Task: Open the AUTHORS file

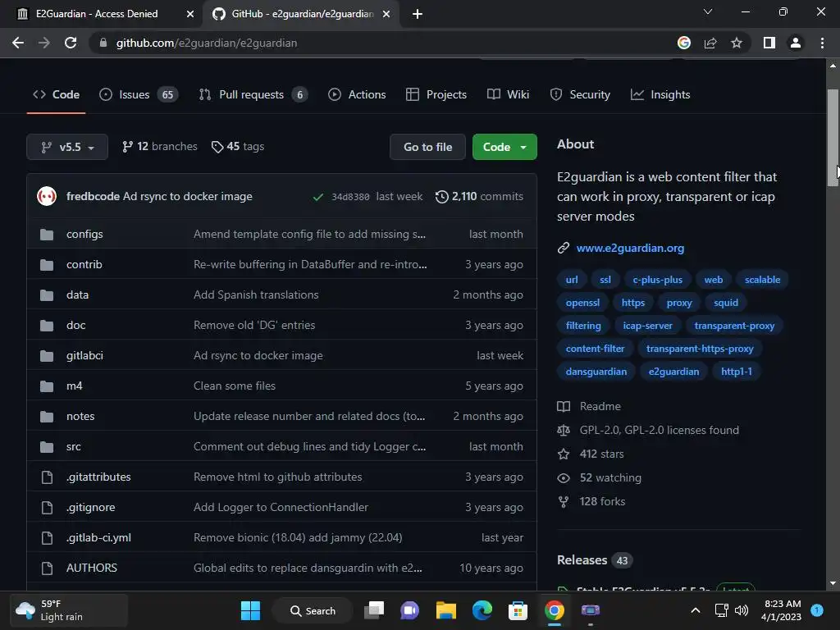Action: coord(92,568)
